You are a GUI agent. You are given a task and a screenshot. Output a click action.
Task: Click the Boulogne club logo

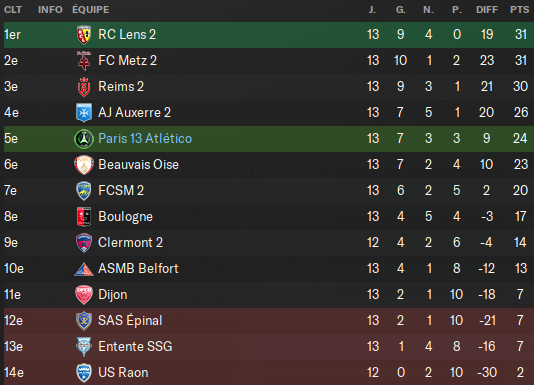[84, 217]
